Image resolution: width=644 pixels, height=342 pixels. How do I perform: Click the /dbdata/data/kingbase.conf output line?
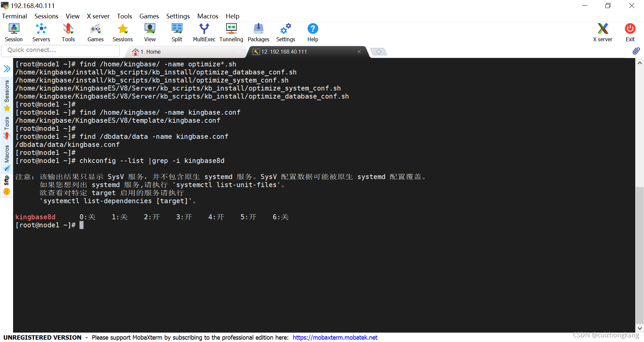[67, 145]
